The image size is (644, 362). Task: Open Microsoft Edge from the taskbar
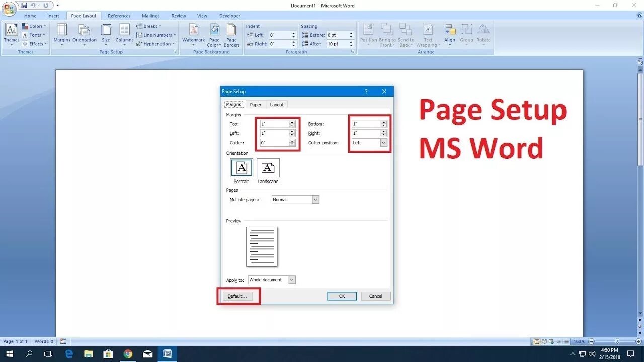(68, 354)
